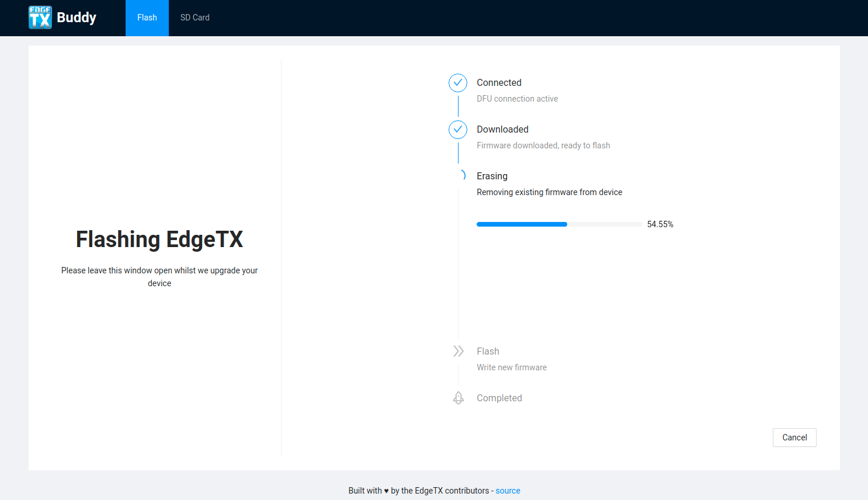The width and height of the screenshot is (868, 500).
Task: Click the Flash step double-chevron icon
Action: [x=459, y=351]
